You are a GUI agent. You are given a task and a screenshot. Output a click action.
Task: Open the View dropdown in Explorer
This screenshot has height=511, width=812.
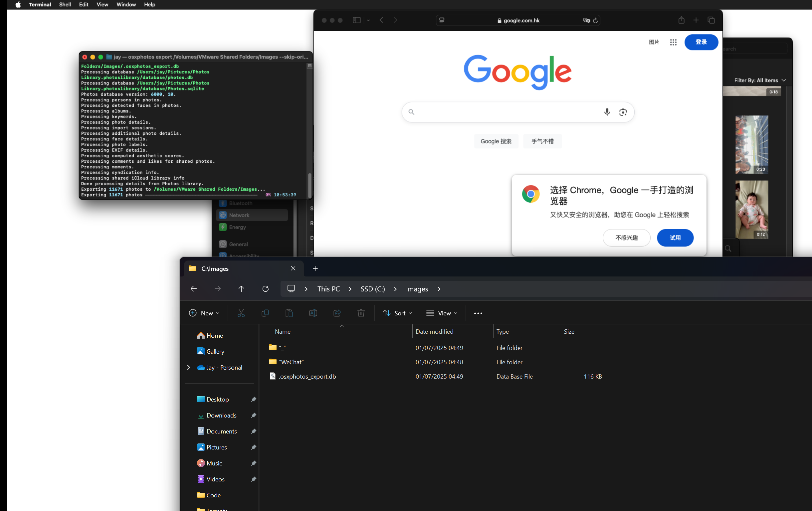(442, 313)
